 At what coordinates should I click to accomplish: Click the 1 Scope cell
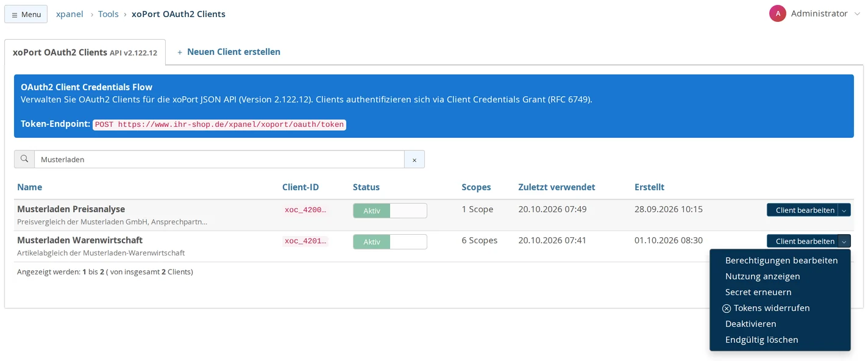click(477, 209)
